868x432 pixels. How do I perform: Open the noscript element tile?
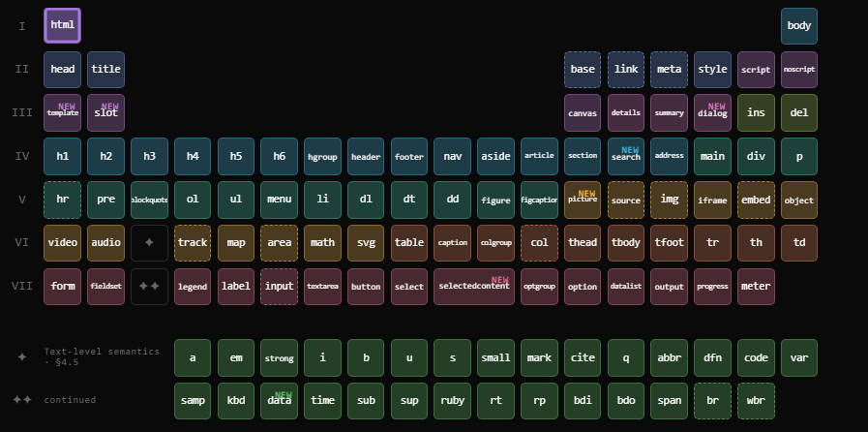click(798, 70)
